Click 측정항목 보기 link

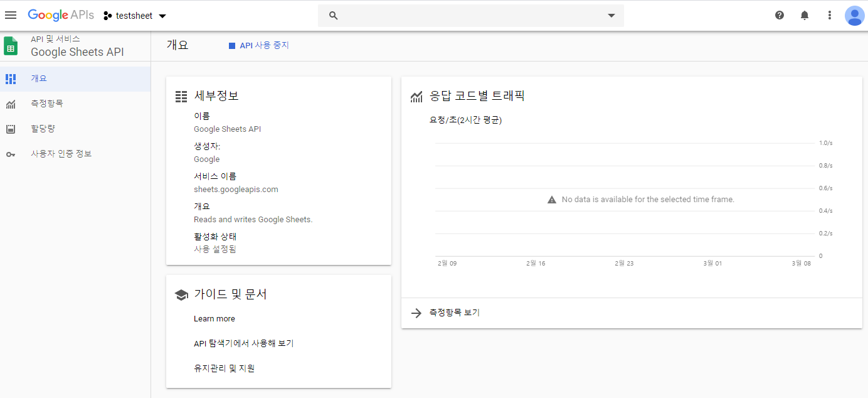[x=455, y=313]
